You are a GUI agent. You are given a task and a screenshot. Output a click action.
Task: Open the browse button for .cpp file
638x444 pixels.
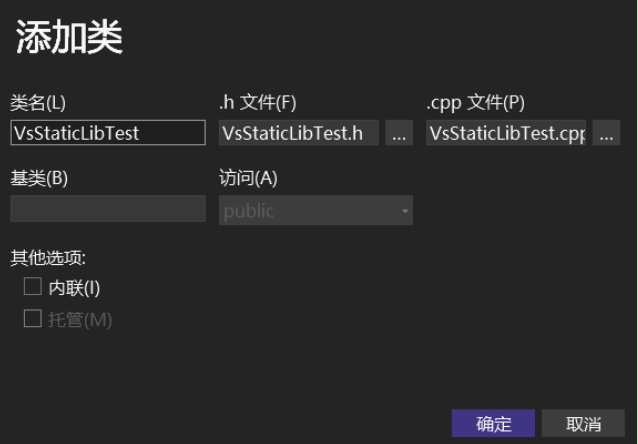click(606, 133)
